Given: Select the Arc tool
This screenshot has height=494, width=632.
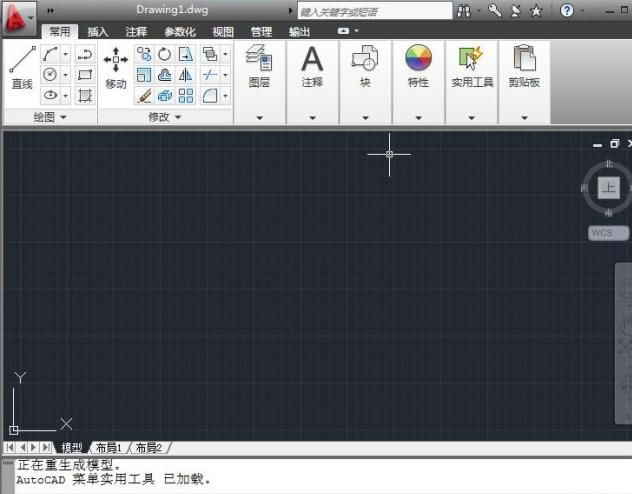Looking at the screenshot, I should tap(50, 54).
